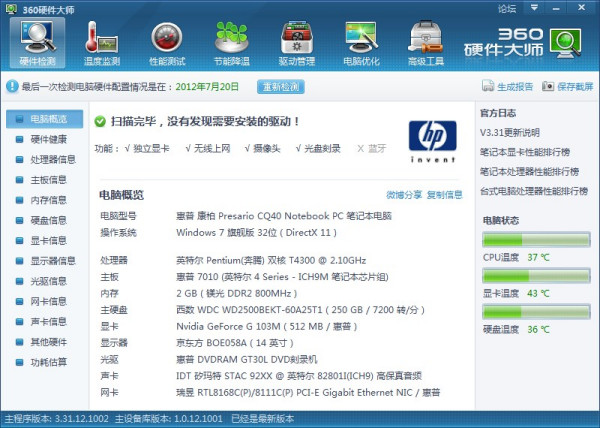This screenshot has height=428, width=600.
Task: Click the 保存截屏 save screenshot link
Action: pos(567,86)
